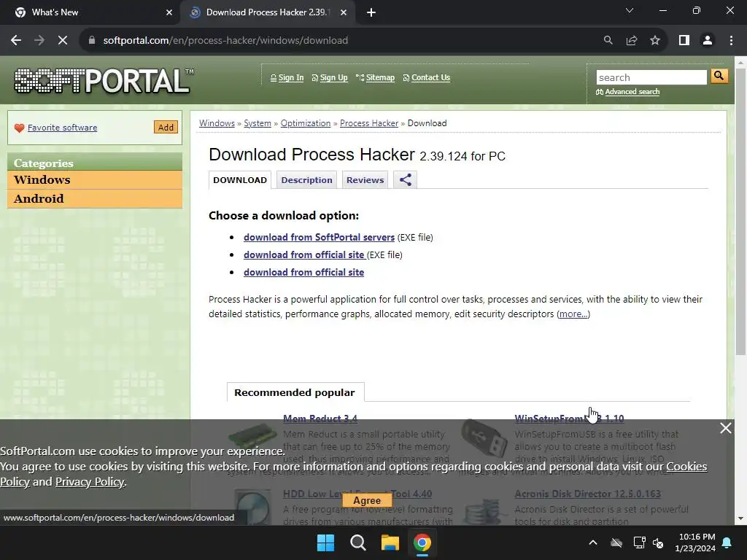The height and width of the screenshot is (560, 747).
Task: Focus the SoftPortal search field
Action: (x=651, y=77)
